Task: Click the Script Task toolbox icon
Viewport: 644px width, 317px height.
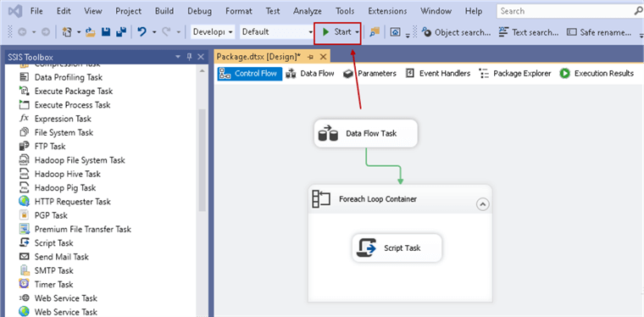Action: (25, 243)
